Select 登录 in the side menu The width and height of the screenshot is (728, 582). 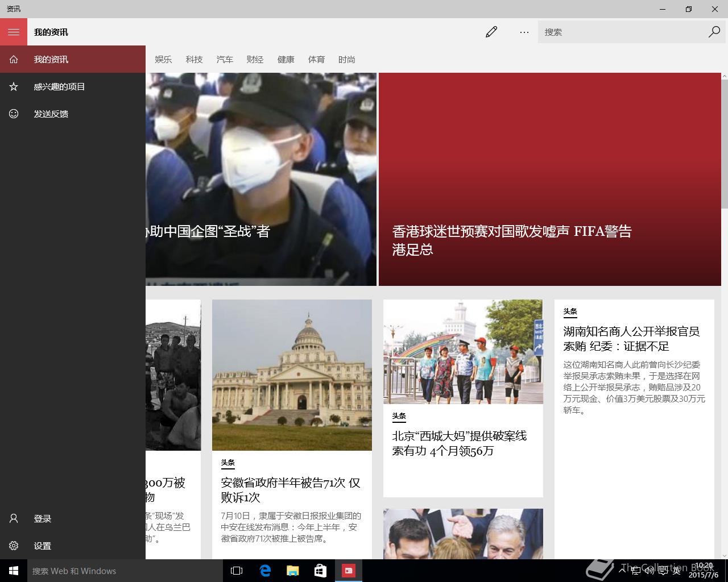pos(73,518)
